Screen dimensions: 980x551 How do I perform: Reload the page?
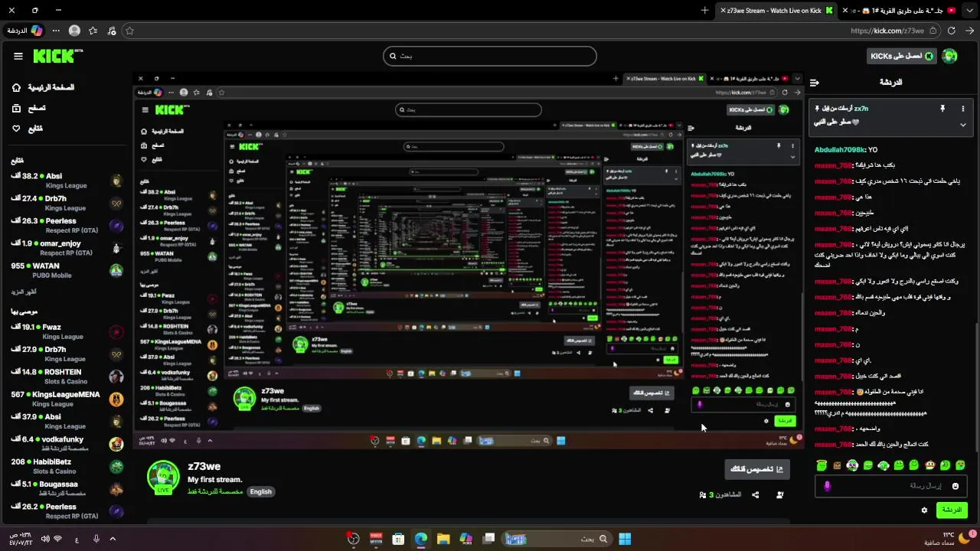click(952, 31)
